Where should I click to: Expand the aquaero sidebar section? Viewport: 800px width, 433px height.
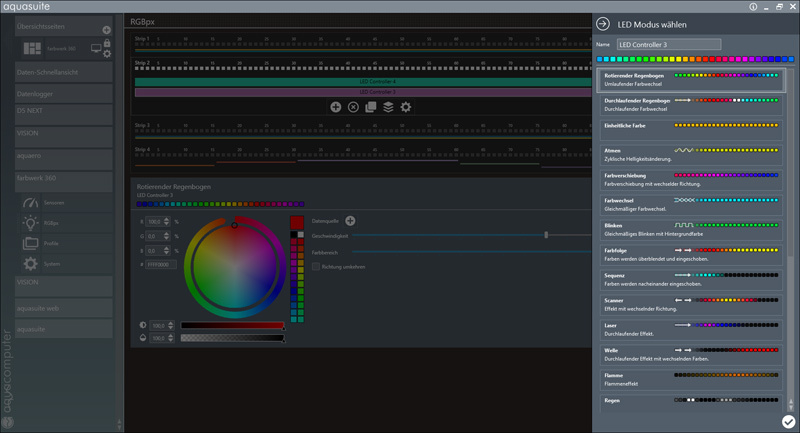coord(62,158)
